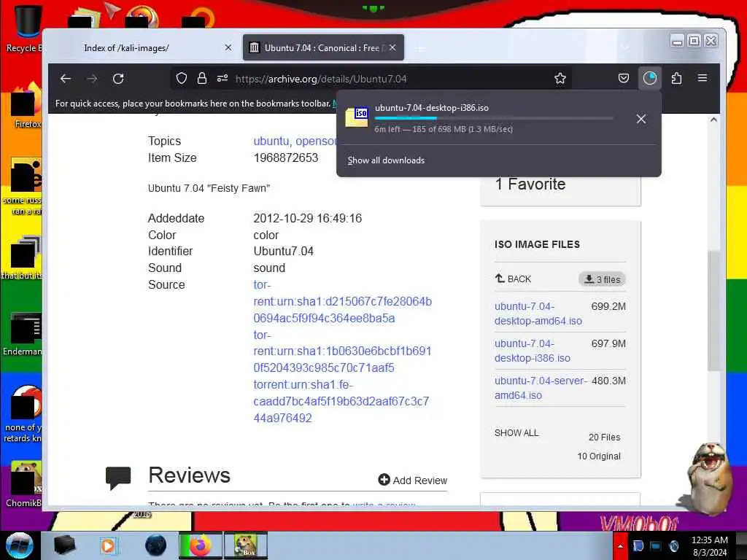The height and width of the screenshot is (560, 747).
Task: Cancel the ubuntu-7.04-desktop-i386.iso download
Action: click(641, 119)
